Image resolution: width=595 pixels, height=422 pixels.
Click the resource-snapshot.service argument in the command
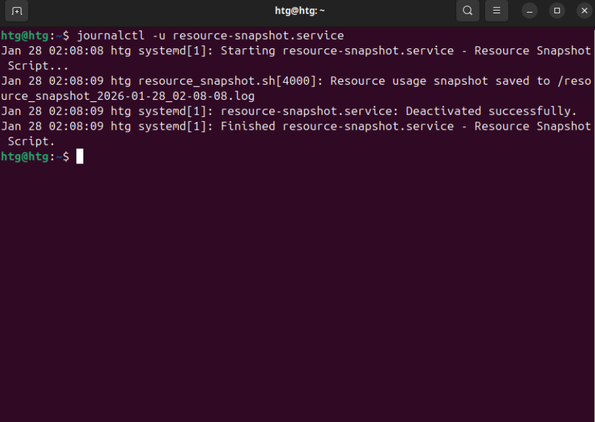coord(258,36)
